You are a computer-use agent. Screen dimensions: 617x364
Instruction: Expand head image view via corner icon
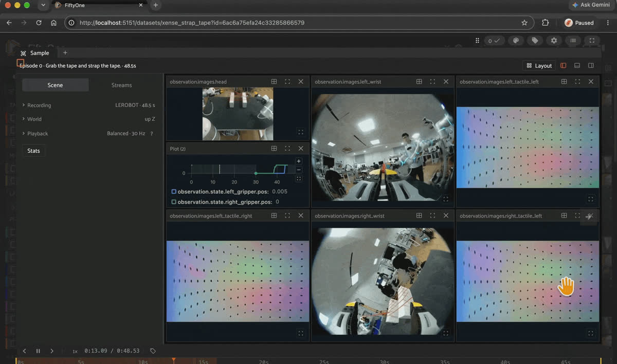point(301,132)
